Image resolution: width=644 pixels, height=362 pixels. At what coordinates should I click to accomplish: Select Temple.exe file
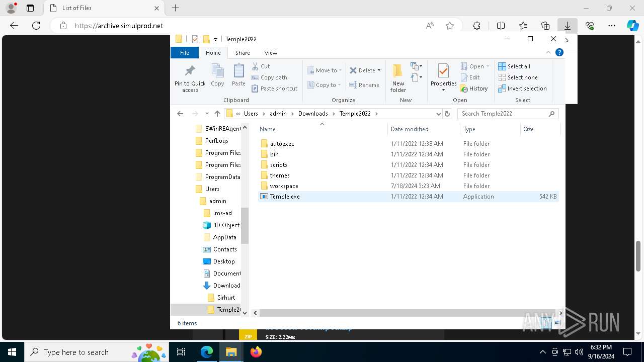(409, 197)
